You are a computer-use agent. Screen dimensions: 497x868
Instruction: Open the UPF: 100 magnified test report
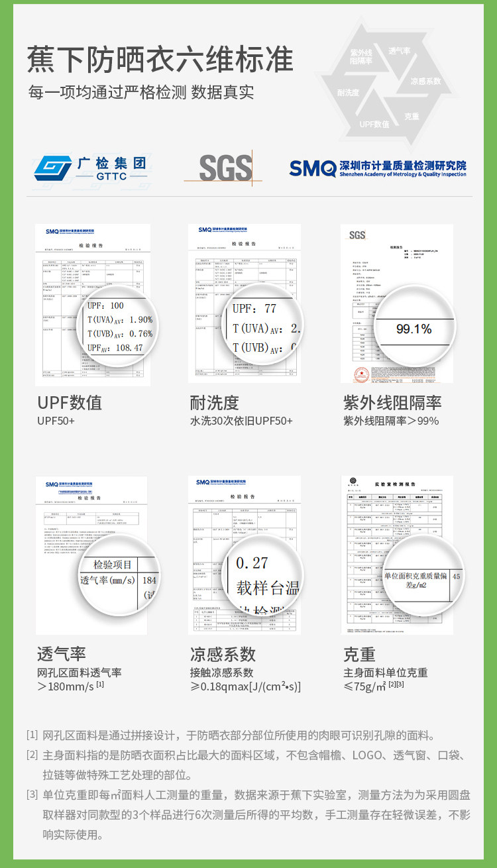pos(92,304)
